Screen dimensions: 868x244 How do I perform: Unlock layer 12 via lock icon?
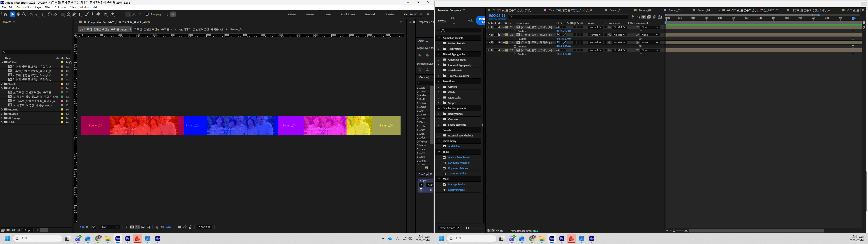499,50
